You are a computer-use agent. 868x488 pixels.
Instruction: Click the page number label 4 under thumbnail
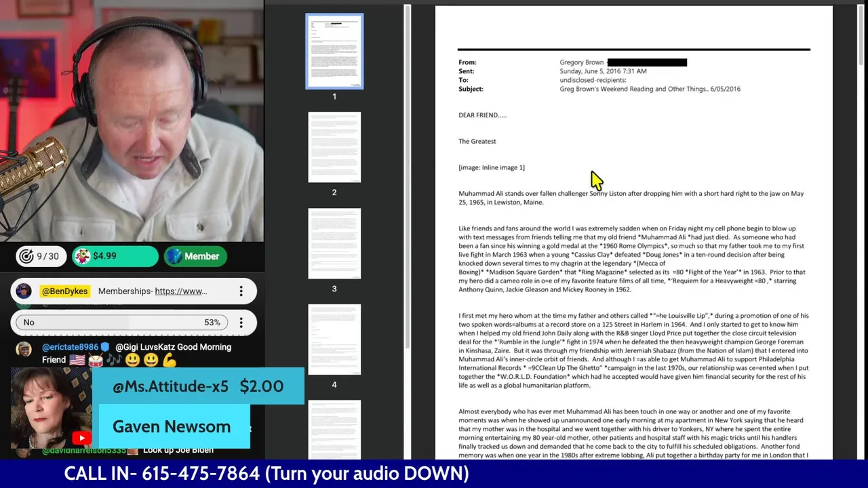point(334,385)
